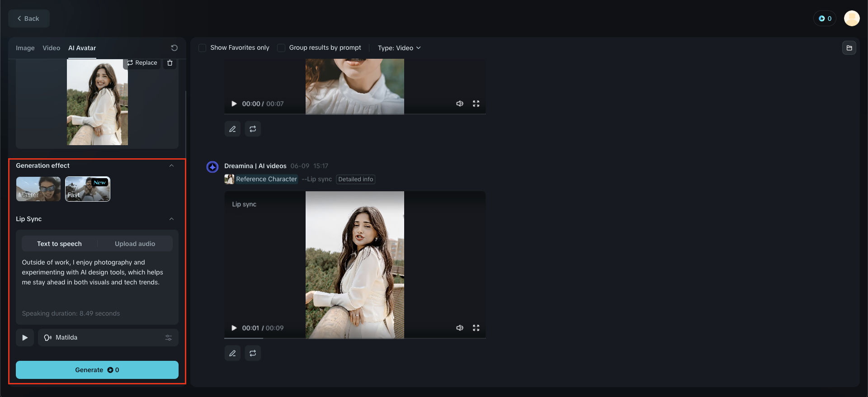Screen dimensions: 868x397
Task: Click the 'Dreamina | AI videos' title
Action: (255, 166)
